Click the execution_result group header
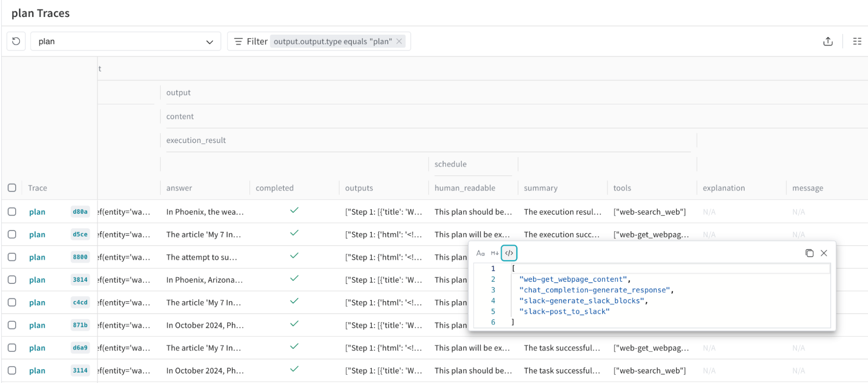The height and width of the screenshot is (383, 868). [x=196, y=140]
